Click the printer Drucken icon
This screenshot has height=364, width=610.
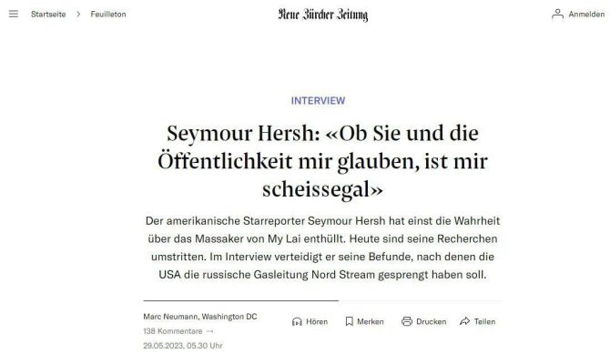407,321
